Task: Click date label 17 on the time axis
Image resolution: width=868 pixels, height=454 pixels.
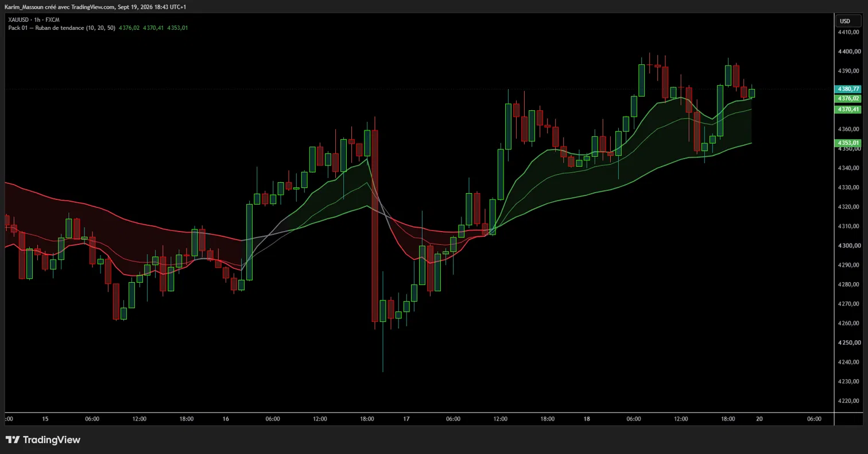Action: coord(406,419)
